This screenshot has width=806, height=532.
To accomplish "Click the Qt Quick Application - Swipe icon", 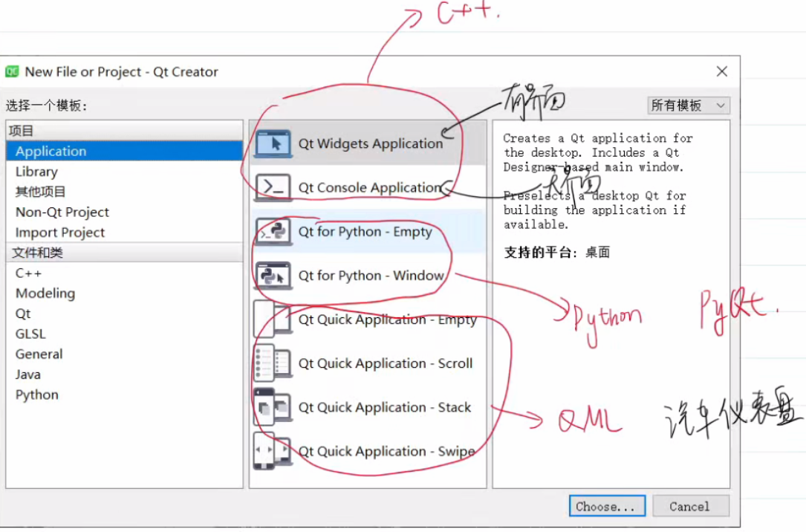I will (x=273, y=451).
